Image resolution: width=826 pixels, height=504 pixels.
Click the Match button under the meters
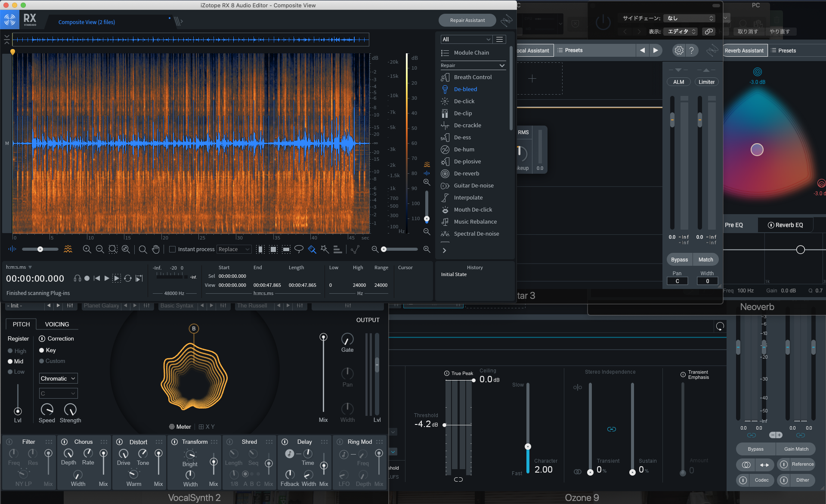(706, 259)
